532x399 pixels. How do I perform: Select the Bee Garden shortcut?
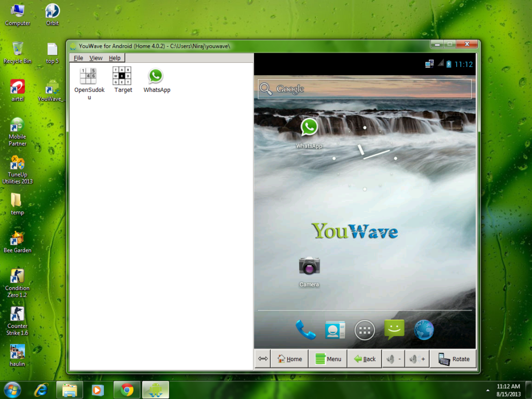point(17,242)
